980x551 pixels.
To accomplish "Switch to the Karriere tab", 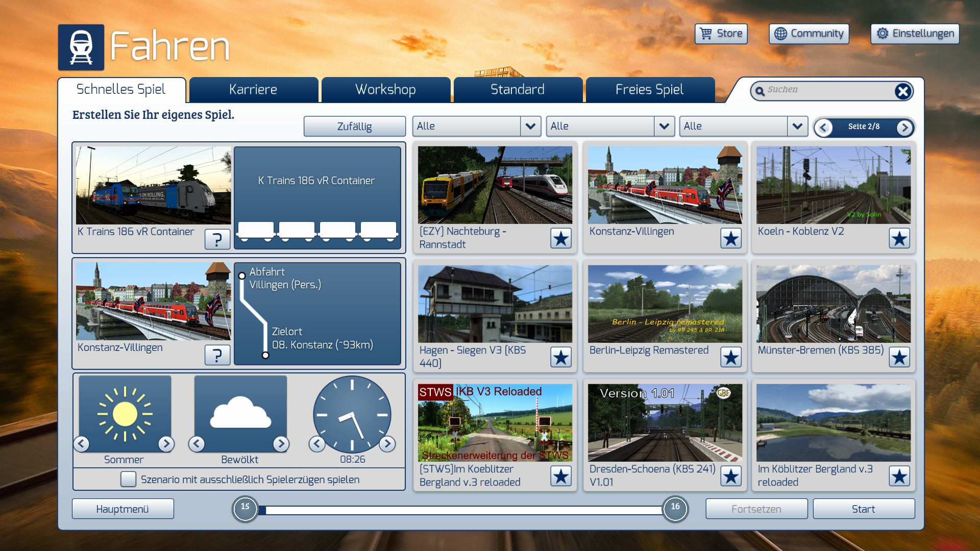I will pos(253,90).
